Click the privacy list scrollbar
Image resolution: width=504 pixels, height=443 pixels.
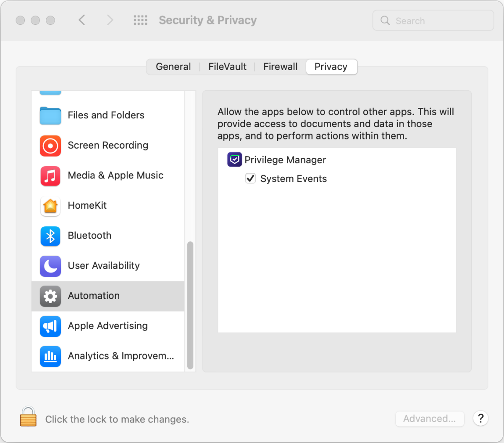190,304
